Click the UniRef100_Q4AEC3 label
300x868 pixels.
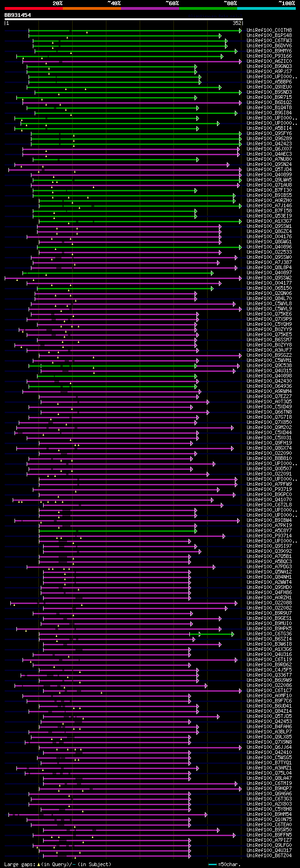pos(269,154)
